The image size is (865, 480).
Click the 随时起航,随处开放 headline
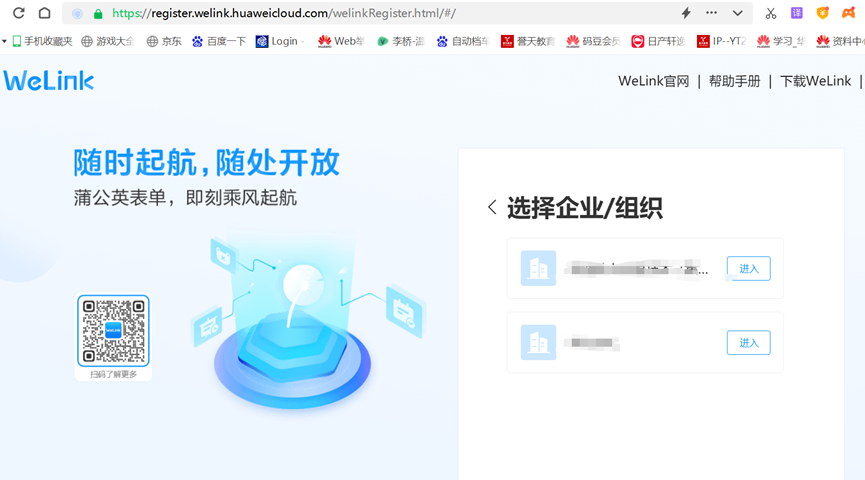pos(206,163)
